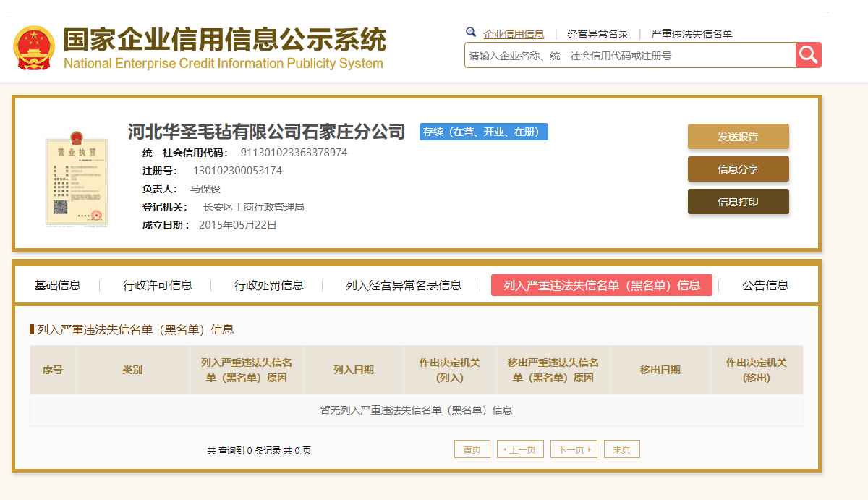The height and width of the screenshot is (500, 868).
Task: Switch to the 列入经营异常名录信息 tab
Action: point(404,285)
